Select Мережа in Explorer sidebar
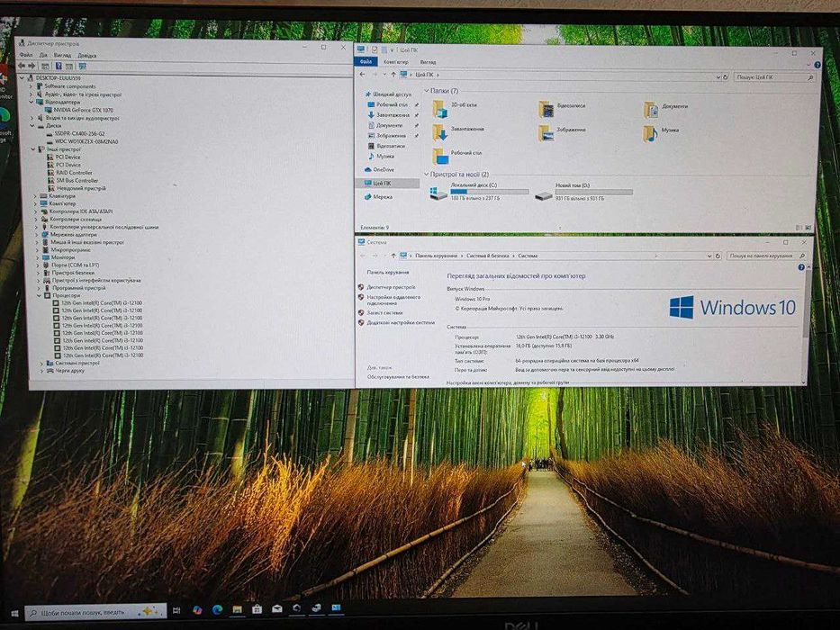The width and height of the screenshot is (840, 630). pyautogui.click(x=382, y=197)
